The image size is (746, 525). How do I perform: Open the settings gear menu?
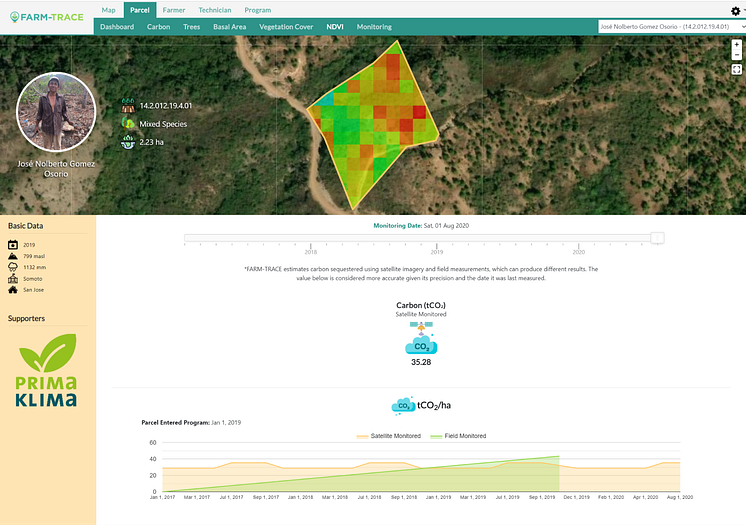point(735,10)
